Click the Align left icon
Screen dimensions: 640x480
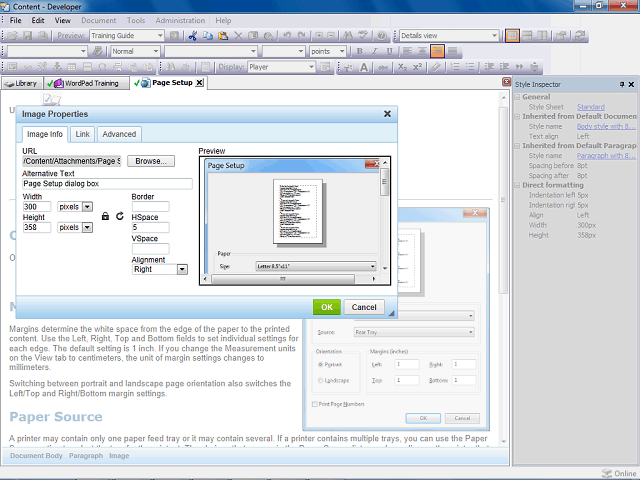(407, 51)
